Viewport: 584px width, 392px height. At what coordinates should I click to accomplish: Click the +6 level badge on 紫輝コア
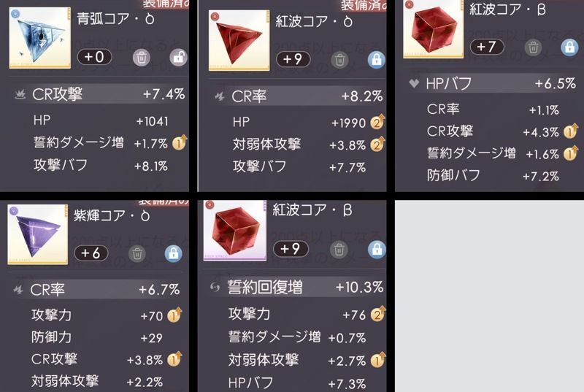click(91, 253)
